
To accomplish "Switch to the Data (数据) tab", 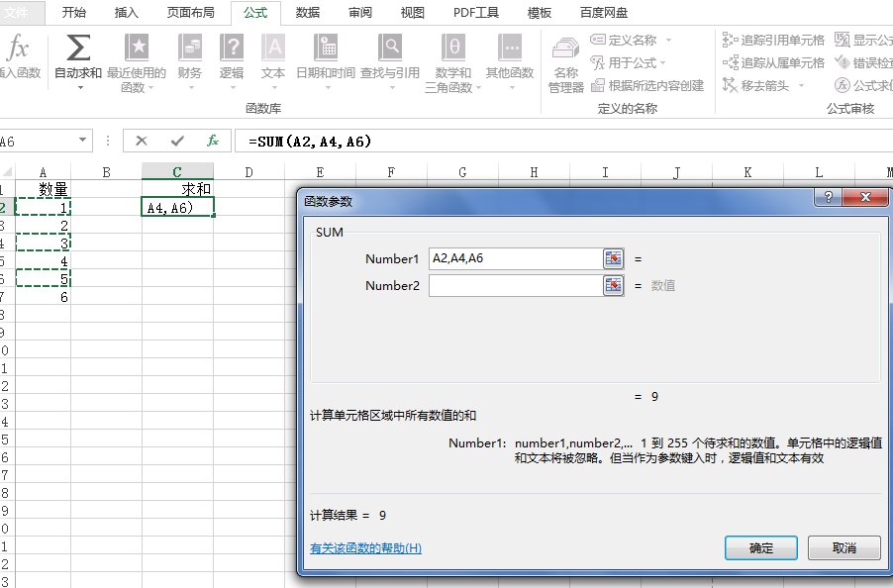I will click(308, 13).
